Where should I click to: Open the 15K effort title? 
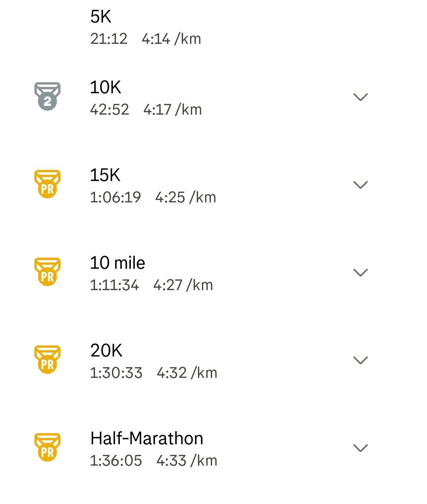[x=105, y=175]
